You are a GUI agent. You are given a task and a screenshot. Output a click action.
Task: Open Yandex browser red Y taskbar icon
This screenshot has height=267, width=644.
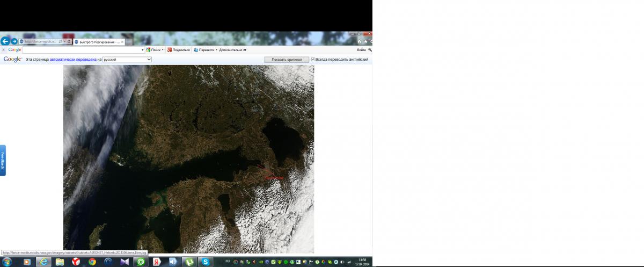point(76,262)
